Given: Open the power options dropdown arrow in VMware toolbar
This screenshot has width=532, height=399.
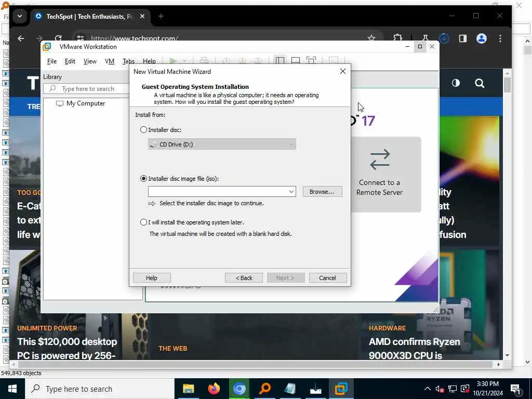Looking at the screenshot, I should [x=184, y=61].
